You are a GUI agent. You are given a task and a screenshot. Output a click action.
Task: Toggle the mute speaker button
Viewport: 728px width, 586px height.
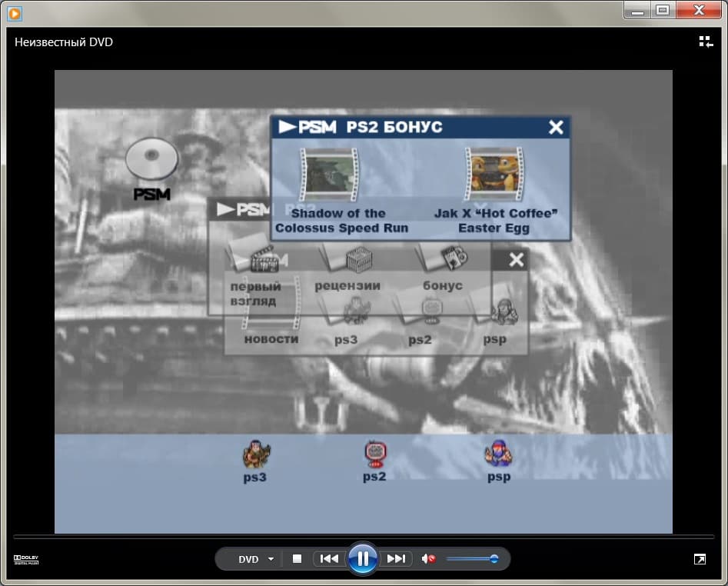coord(428,558)
